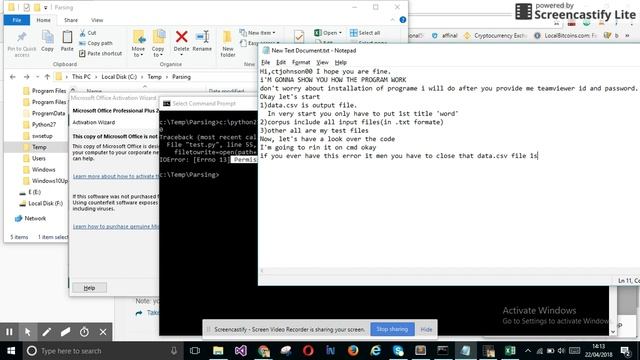Open Opera browser from the taskbar

pos(308,351)
